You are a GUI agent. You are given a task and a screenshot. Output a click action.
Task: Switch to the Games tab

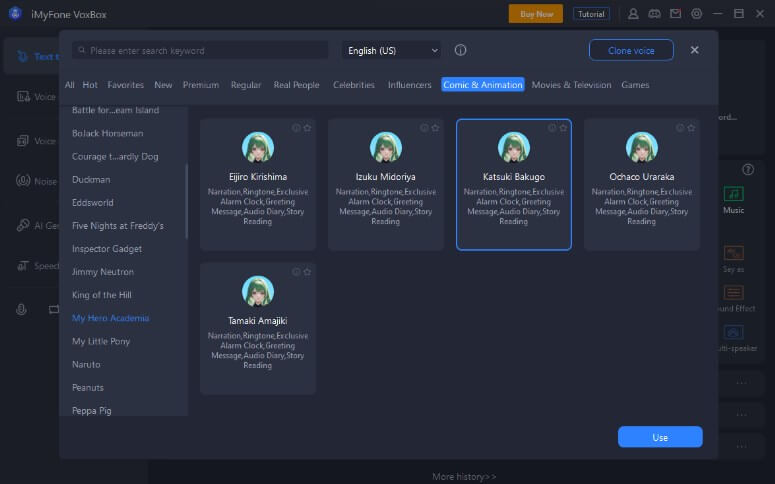635,85
